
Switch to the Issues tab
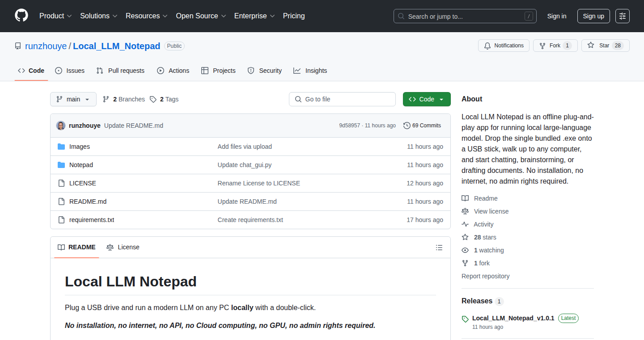[x=70, y=71]
